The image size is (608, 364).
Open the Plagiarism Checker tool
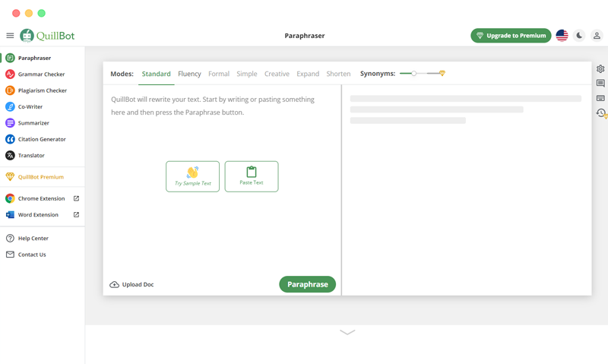coord(42,90)
